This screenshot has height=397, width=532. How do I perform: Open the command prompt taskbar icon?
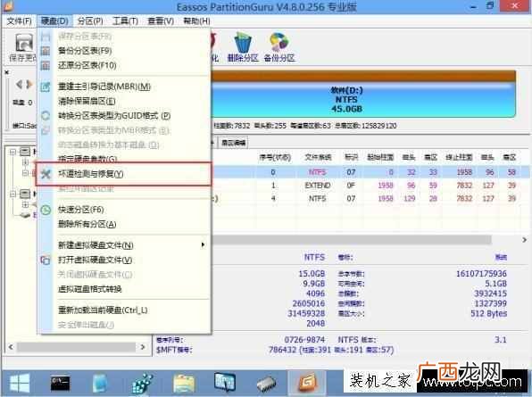tap(60, 384)
